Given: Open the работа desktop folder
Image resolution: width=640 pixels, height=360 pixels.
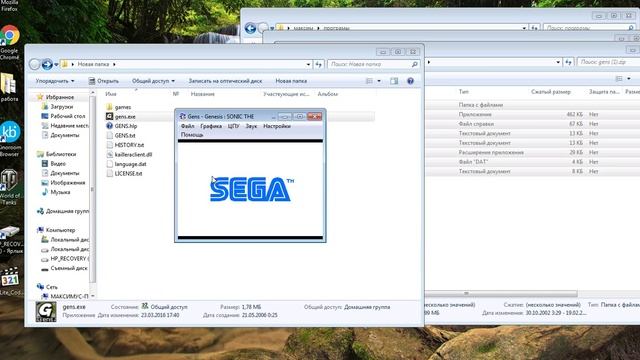Looking at the screenshot, I should [9, 87].
